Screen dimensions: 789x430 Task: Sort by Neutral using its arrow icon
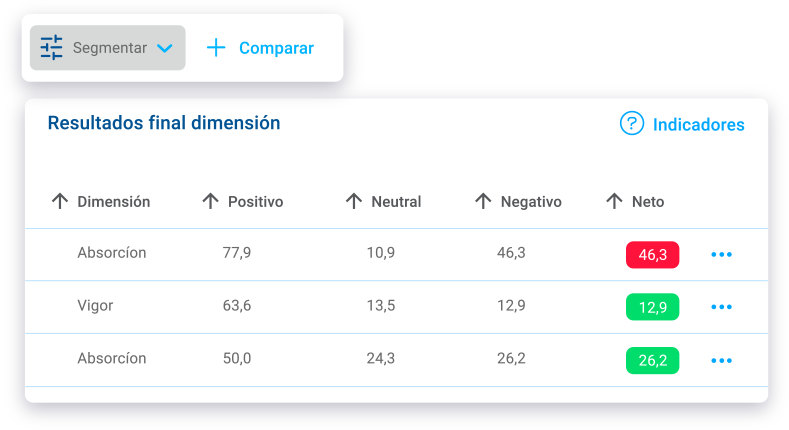click(x=354, y=201)
